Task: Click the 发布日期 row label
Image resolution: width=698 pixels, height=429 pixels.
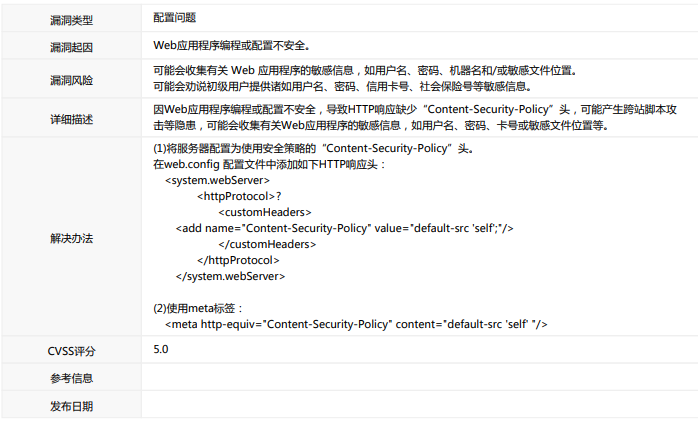Action: click(71, 406)
